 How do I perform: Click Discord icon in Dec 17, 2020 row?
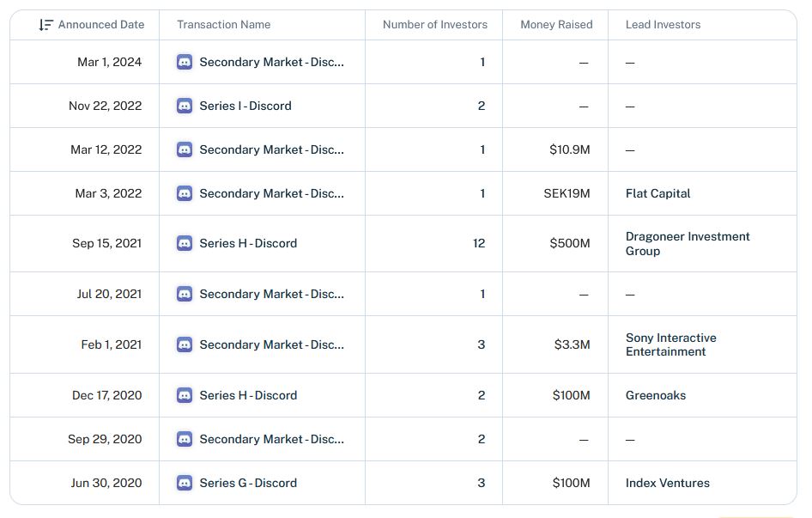click(x=185, y=395)
